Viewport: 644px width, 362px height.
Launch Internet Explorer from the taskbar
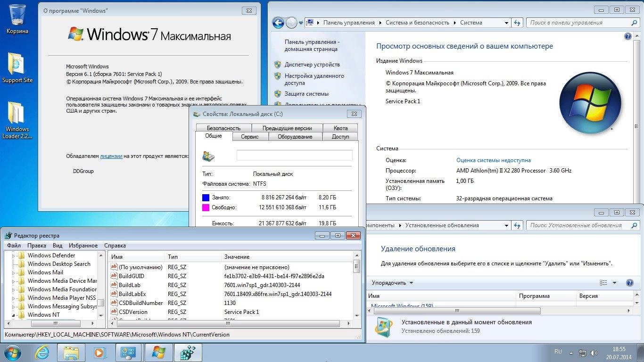42,353
